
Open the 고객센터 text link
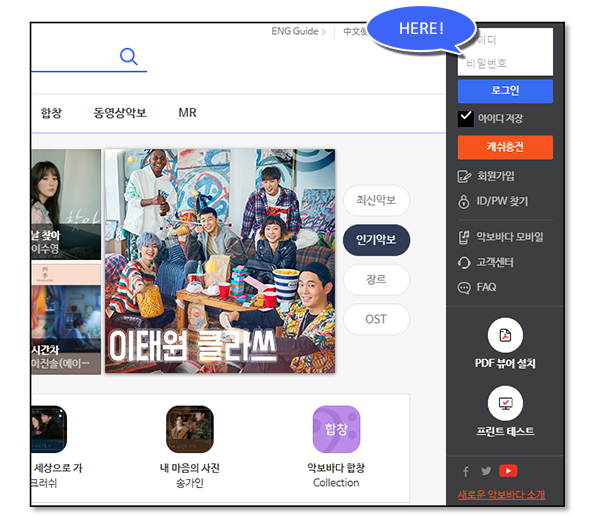pyautogui.click(x=495, y=263)
